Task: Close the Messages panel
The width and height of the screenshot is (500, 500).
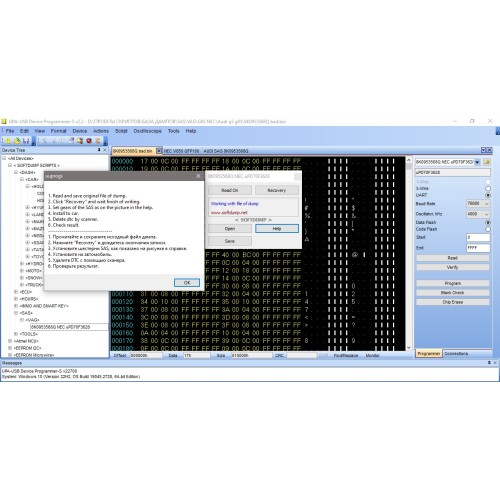Action: click(x=495, y=362)
